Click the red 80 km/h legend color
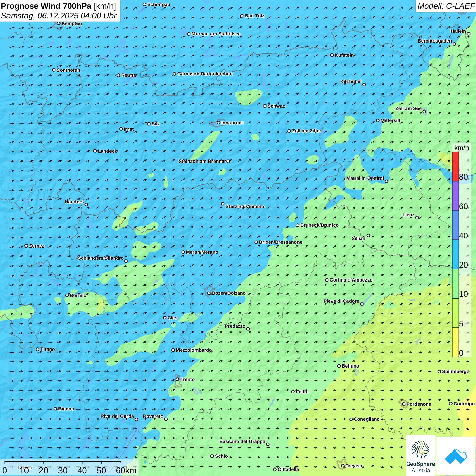The height and width of the screenshot is (476, 476). [x=455, y=166]
